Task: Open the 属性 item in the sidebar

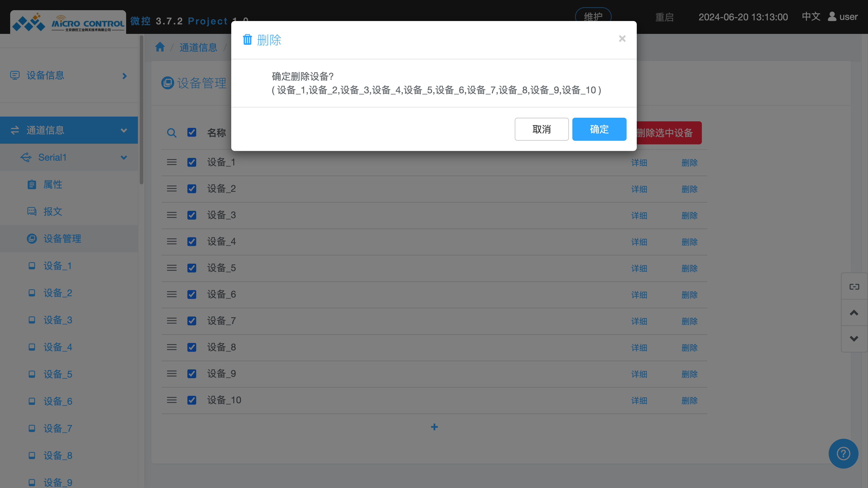Action: pyautogui.click(x=53, y=185)
